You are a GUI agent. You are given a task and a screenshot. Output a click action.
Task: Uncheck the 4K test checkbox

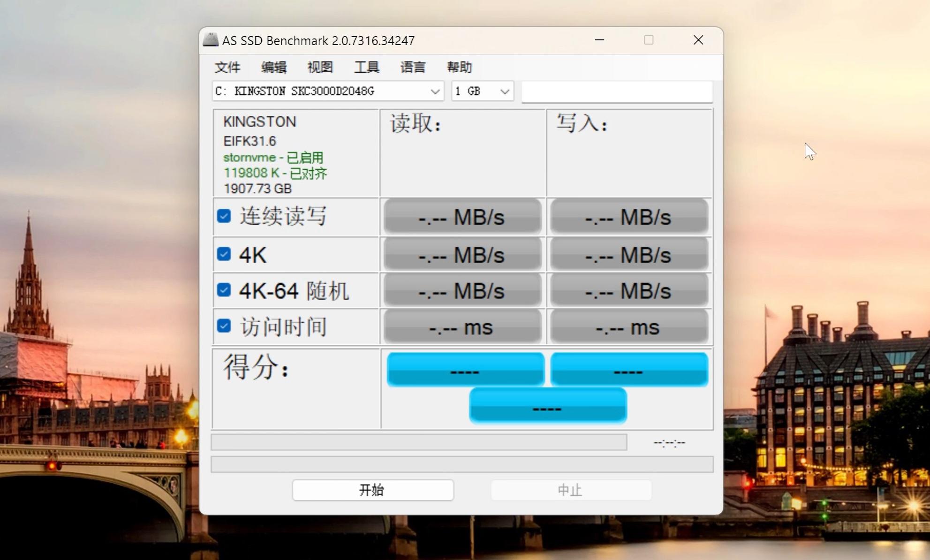224,254
